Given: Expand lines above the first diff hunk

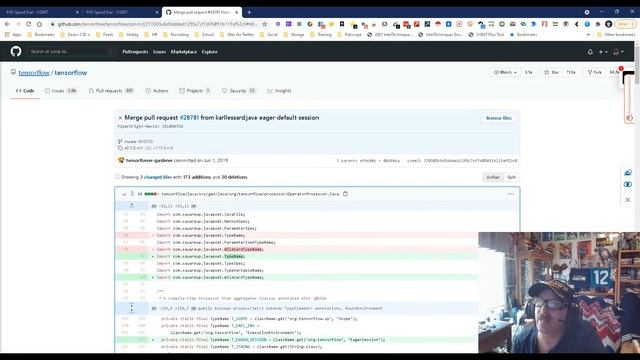Looking at the screenshot, I should tap(131, 206).
